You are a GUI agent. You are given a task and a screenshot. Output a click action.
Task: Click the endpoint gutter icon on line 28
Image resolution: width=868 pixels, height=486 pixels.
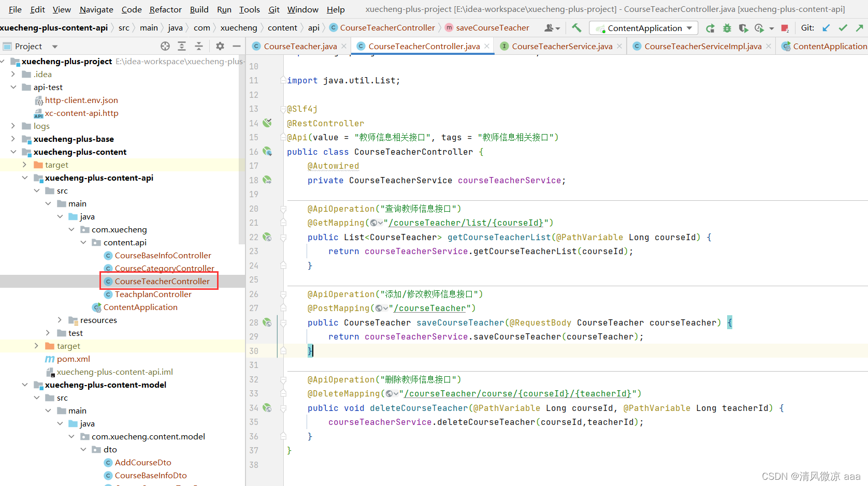click(x=267, y=322)
